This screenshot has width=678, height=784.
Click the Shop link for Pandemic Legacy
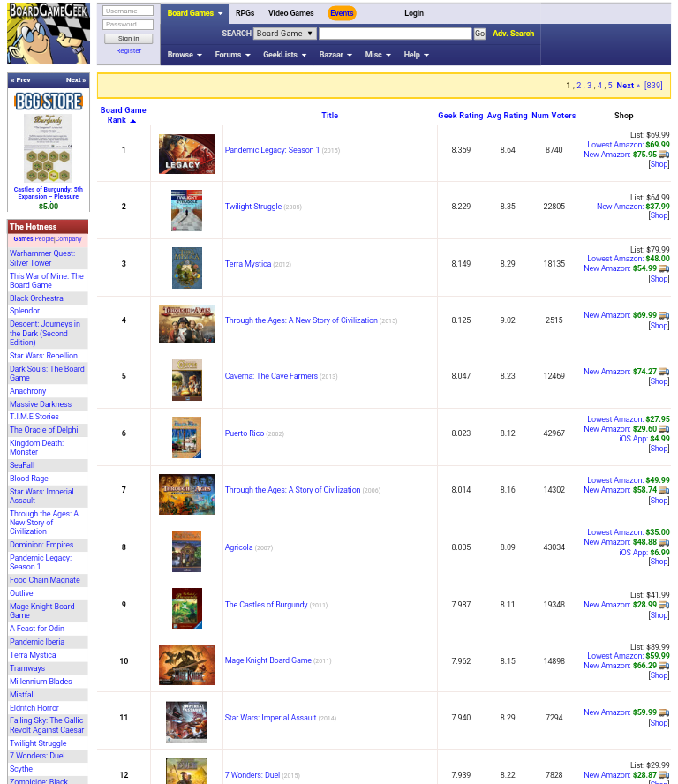coord(659,164)
